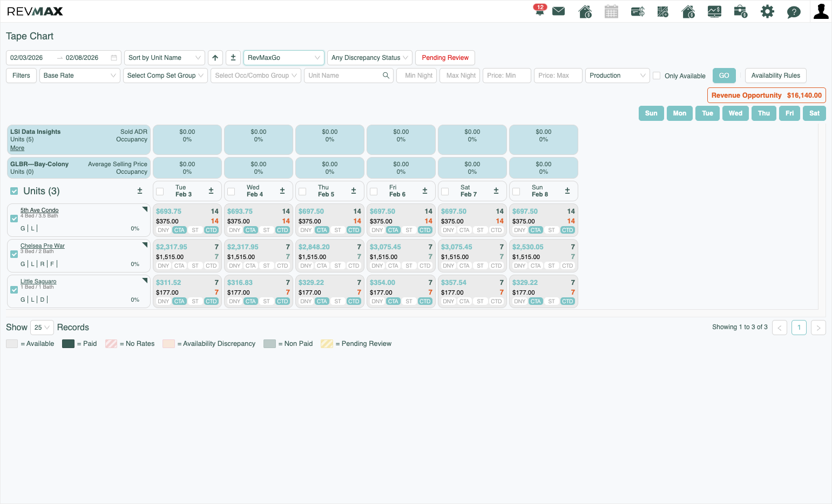The height and width of the screenshot is (504, 832).
Task: Click the Price: Max input field
Action: [558, 76]
